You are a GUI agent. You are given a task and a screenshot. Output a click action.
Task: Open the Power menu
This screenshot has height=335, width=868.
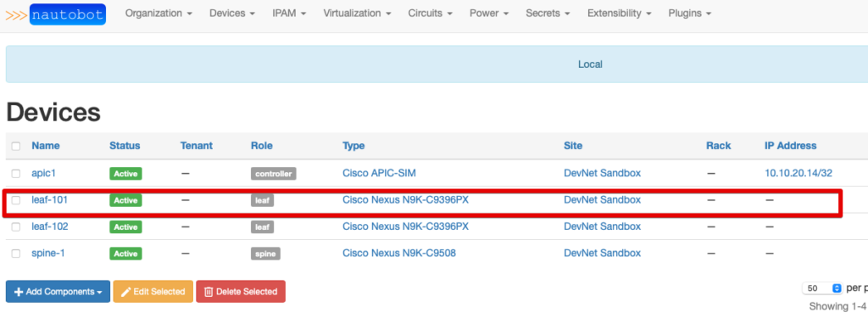489,14
